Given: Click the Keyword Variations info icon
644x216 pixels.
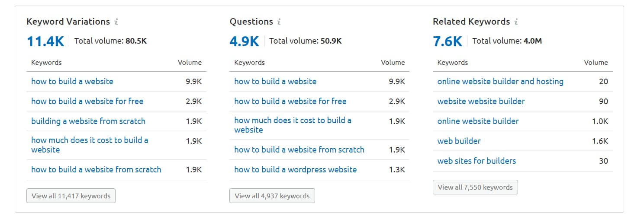Looking at the screenshot, I should pyautogui.click(x=116, y=22).
